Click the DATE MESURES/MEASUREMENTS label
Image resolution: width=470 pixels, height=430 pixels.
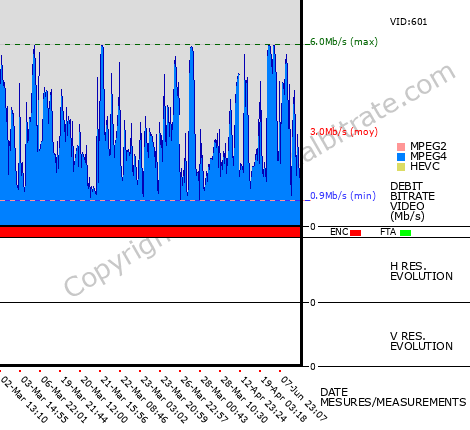[393, 397]
